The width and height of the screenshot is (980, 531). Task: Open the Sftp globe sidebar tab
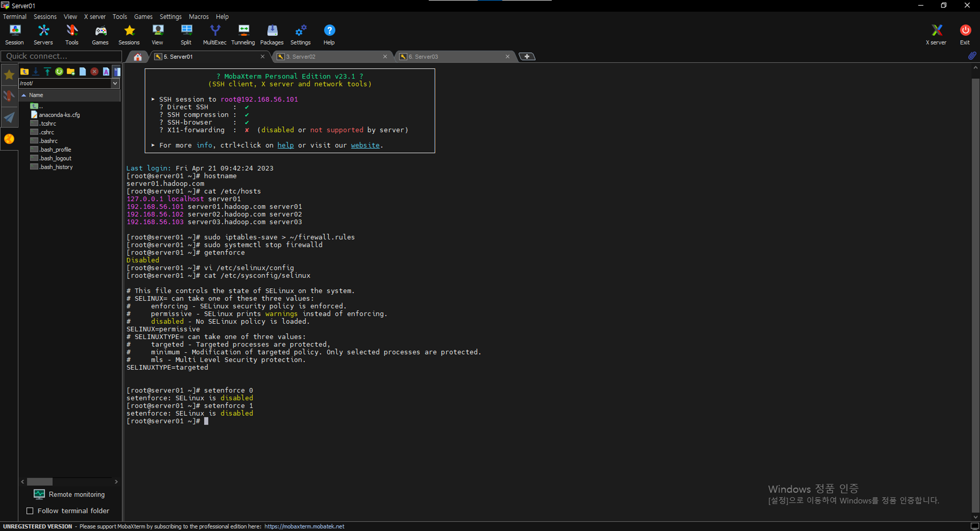(x=9, y=139)
